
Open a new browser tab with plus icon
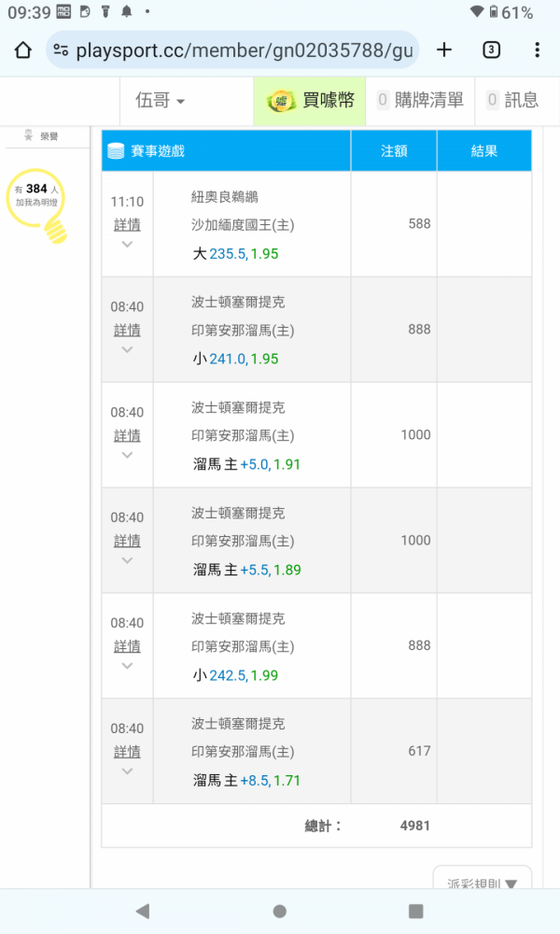pyautogui.click(x=444, y=50)
